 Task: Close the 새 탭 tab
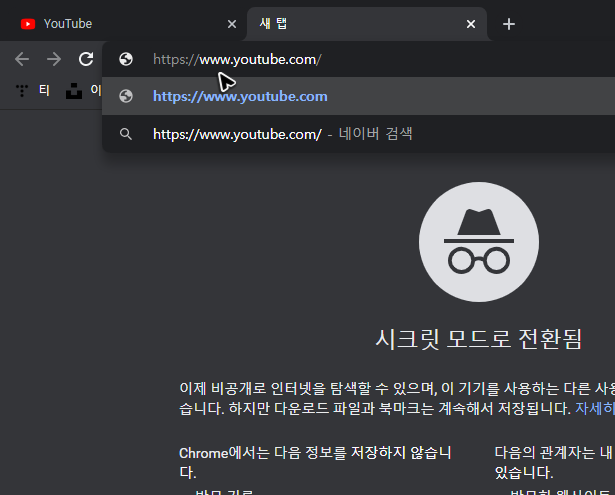[471, 24]
